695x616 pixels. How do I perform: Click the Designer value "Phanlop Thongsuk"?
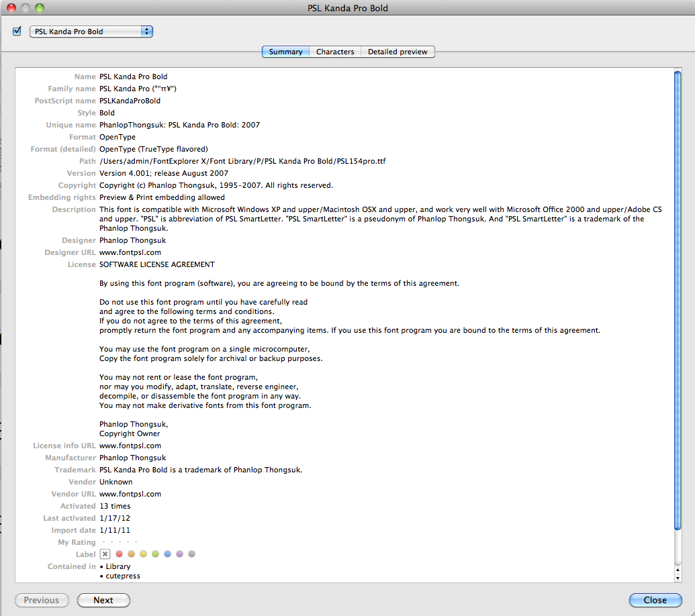[x=132, y=240]
